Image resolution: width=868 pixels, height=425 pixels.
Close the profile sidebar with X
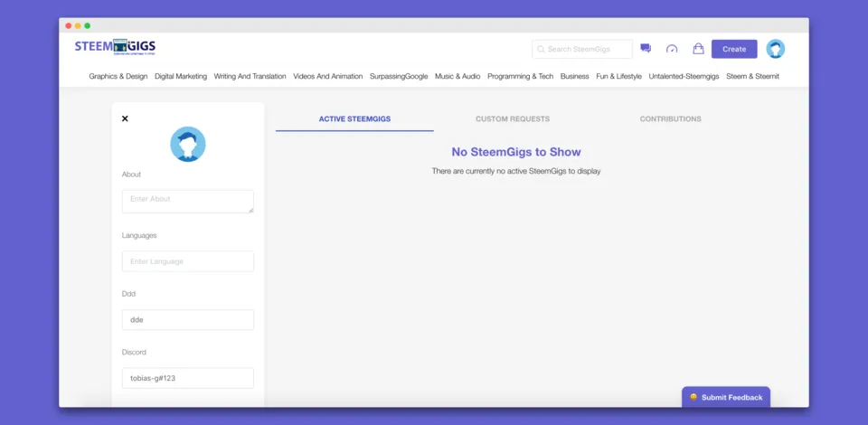pyautogui.click(x=125, y=118)
